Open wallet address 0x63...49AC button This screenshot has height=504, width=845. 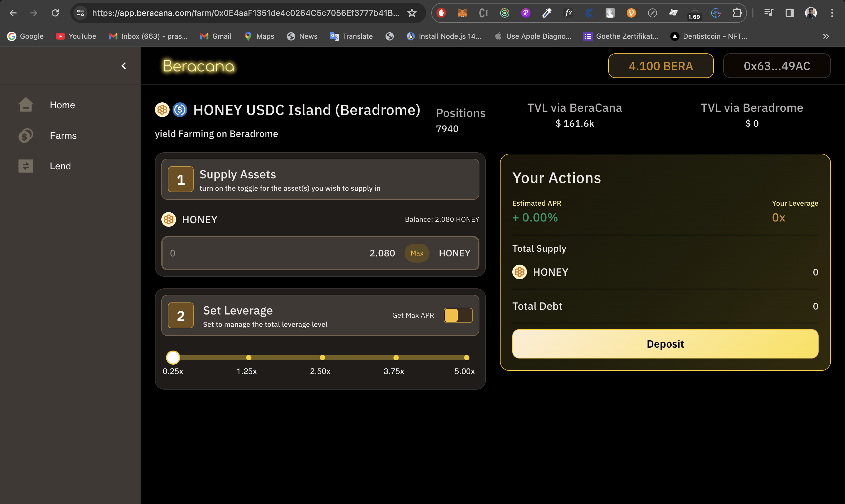click(777, 66)
